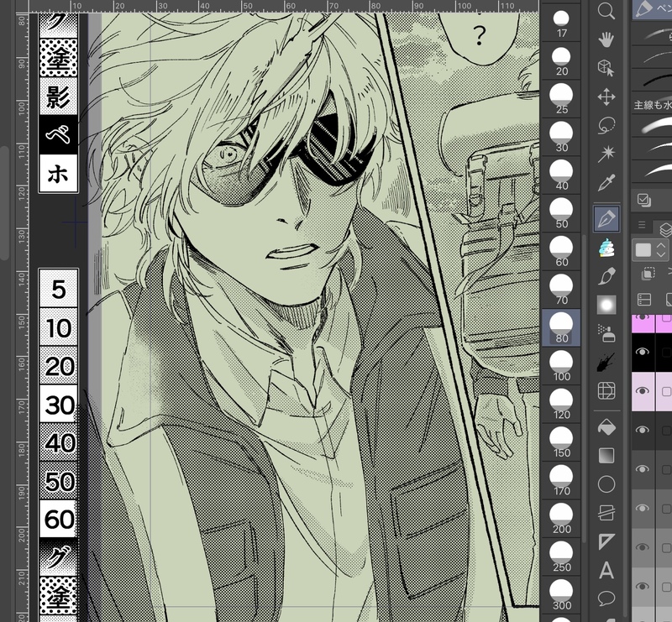Tick the bright pink layer's checkbox

pos(666,318)
